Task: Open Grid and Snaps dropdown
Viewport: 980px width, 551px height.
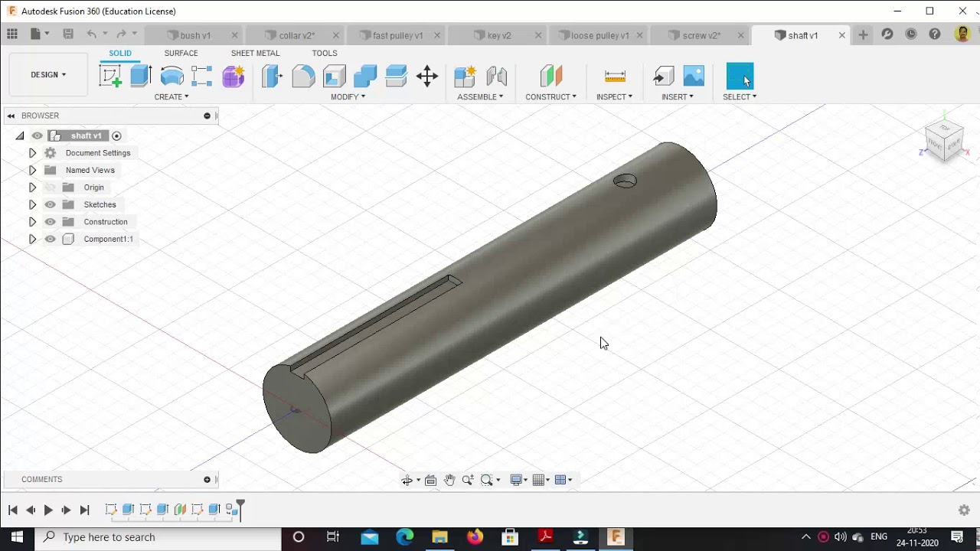Action: (x=541, y=480)
